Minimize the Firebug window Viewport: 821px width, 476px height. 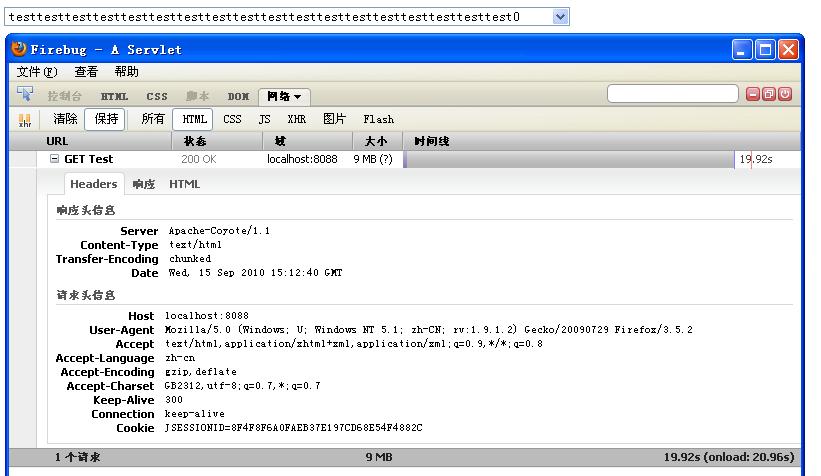pos(742,50)
